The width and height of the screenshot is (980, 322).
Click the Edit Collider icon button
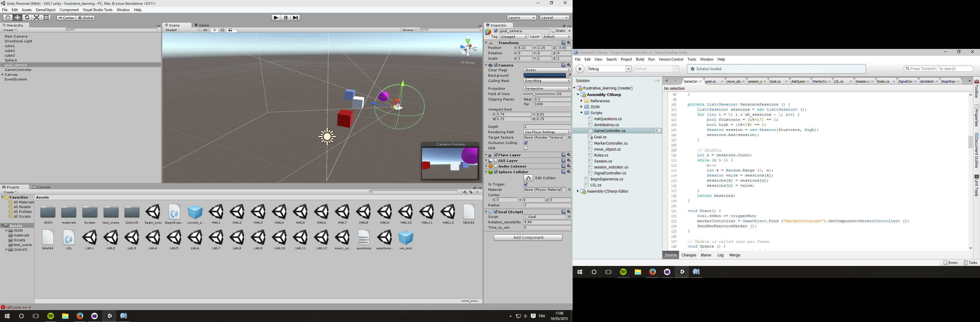528,178
